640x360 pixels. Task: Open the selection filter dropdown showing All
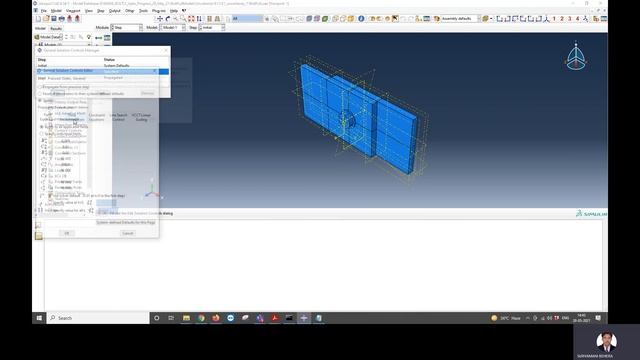pyautogui.click(x=248, y=19)
